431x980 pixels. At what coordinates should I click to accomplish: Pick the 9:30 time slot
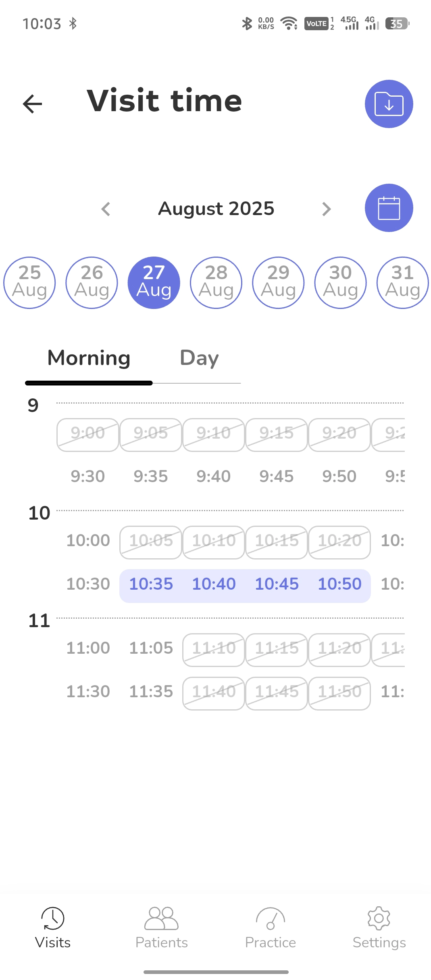[88, 477]
